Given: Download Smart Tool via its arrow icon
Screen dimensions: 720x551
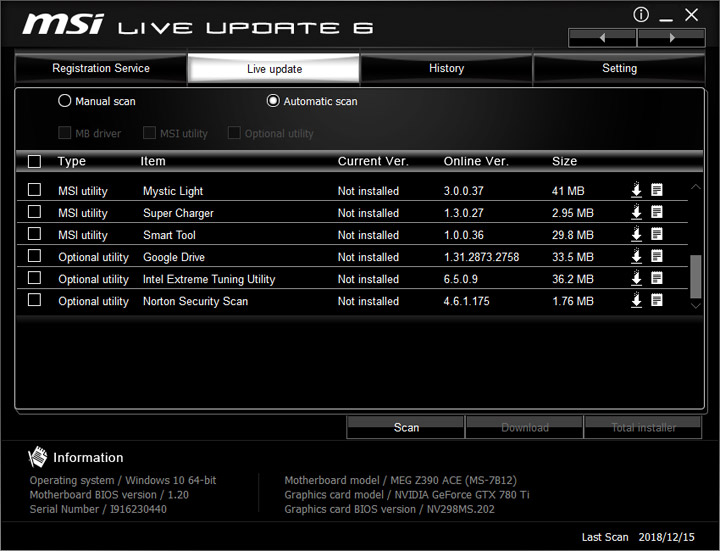Looking at the screenshot, I should coord(636,234).
